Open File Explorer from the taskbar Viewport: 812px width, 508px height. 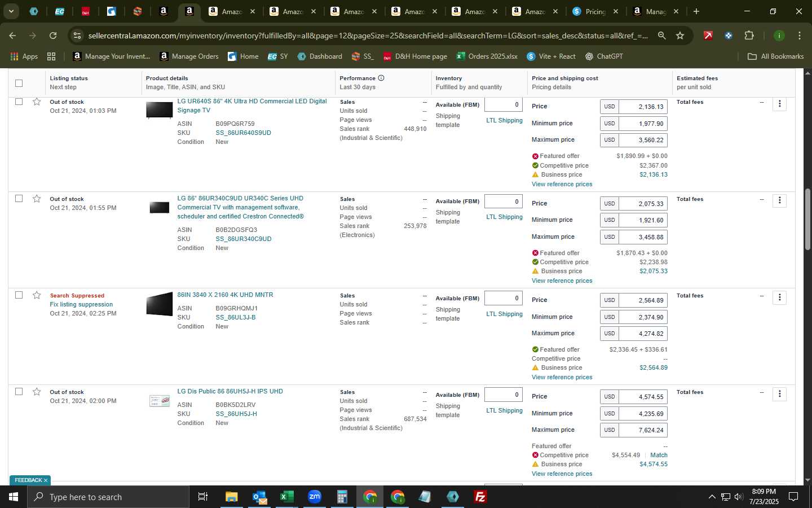pyautogui.click(x=231, y=497)
